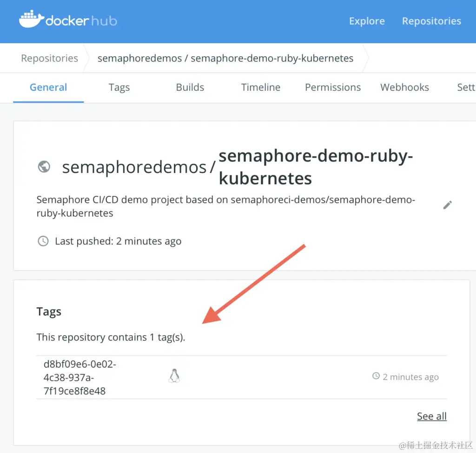This screenshot has height=453, width=476.
Task: Select the tag d8bf09e6-0e02-4c38-937a-7f19ce8f8e48
Action: pos(79,377)
